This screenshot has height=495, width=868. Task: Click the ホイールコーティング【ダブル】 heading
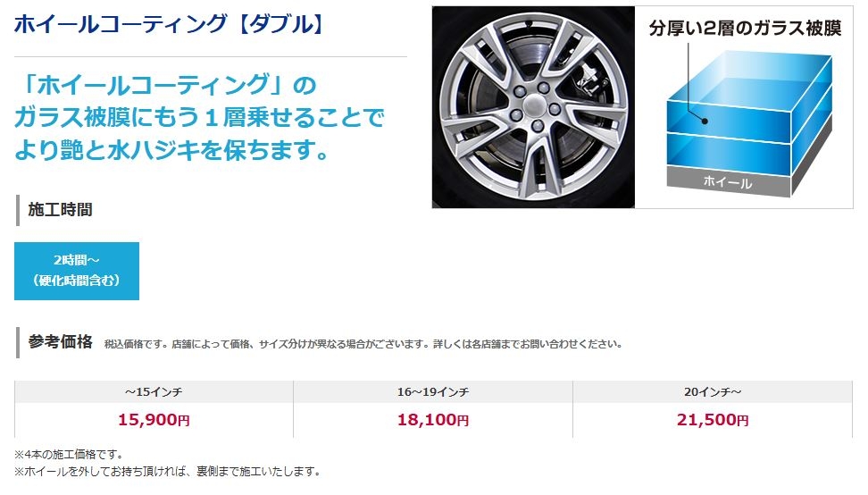click(169, 24)
